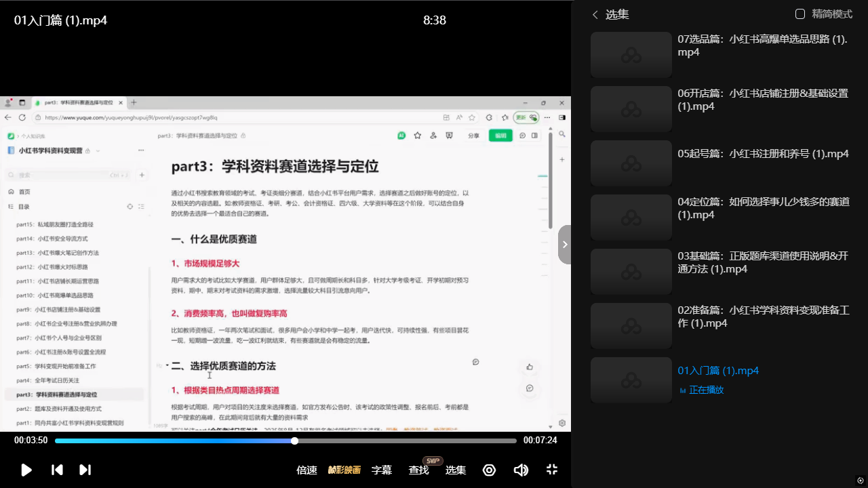Open the 字幕 subtitles option

click(382, 470)
